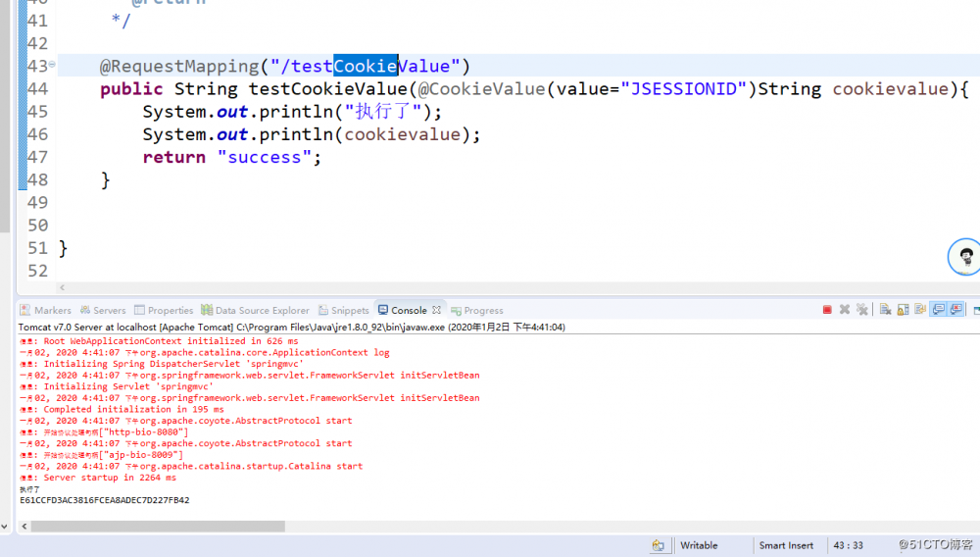980x557 pixels.
Task: Click the 43 : 33 cursor position indicator
Action: click(848, 545)
